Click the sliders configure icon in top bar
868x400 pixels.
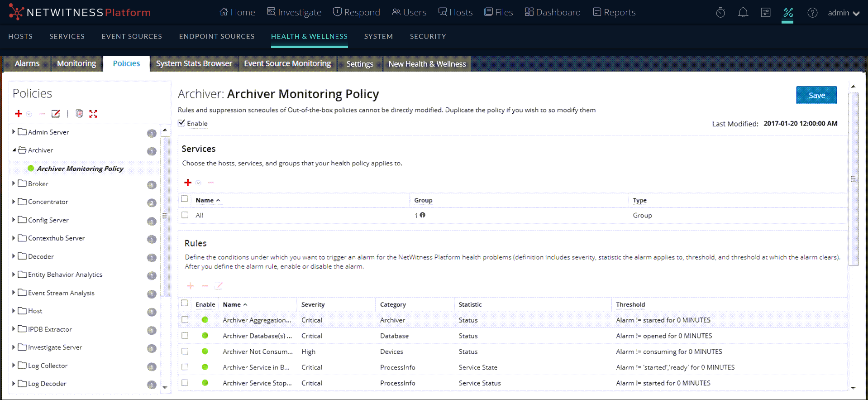pos(766,13)
